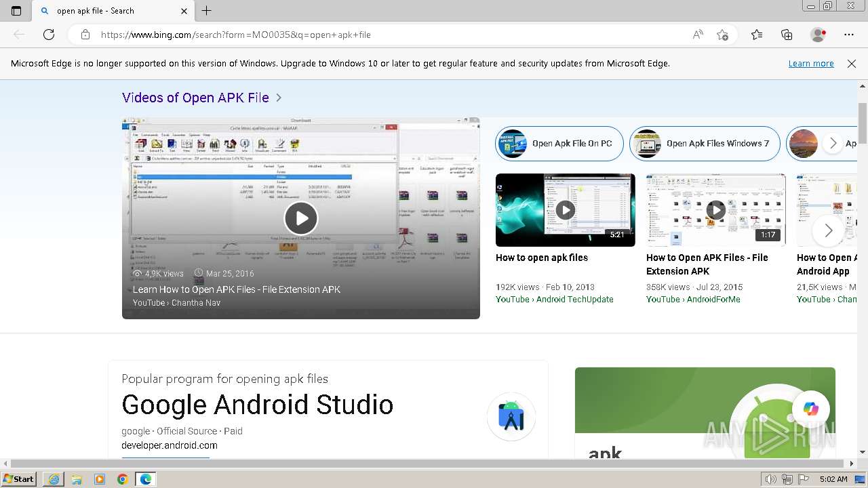Open Settings and more menu
The width and height of the screenshot is (868, 488).
pyautogui.click(x=849, y=35)
